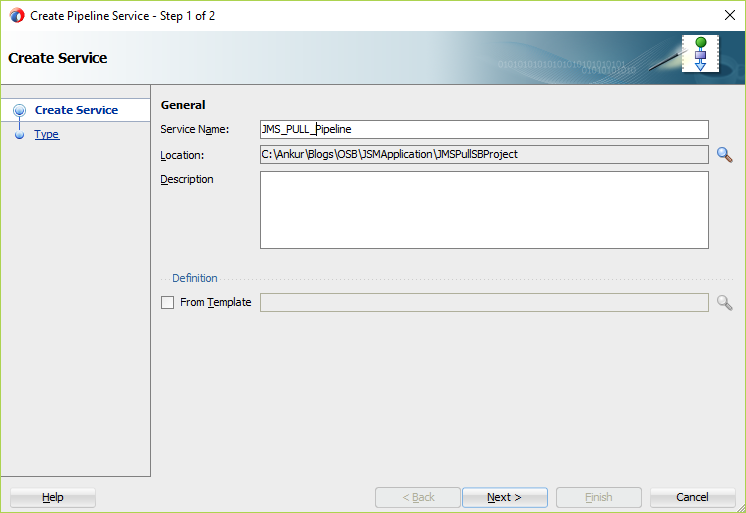Click the From Template label text
This screenshot has height=513, width=746.
coord(216,303)
